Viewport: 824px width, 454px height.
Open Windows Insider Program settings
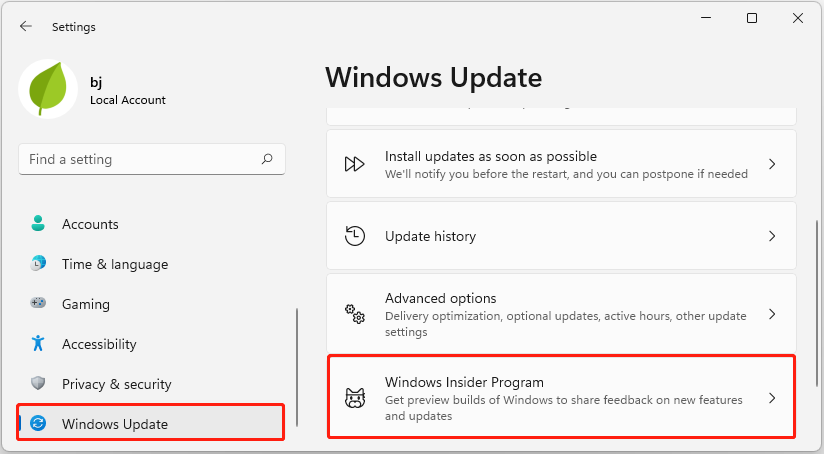pos(560,397)
